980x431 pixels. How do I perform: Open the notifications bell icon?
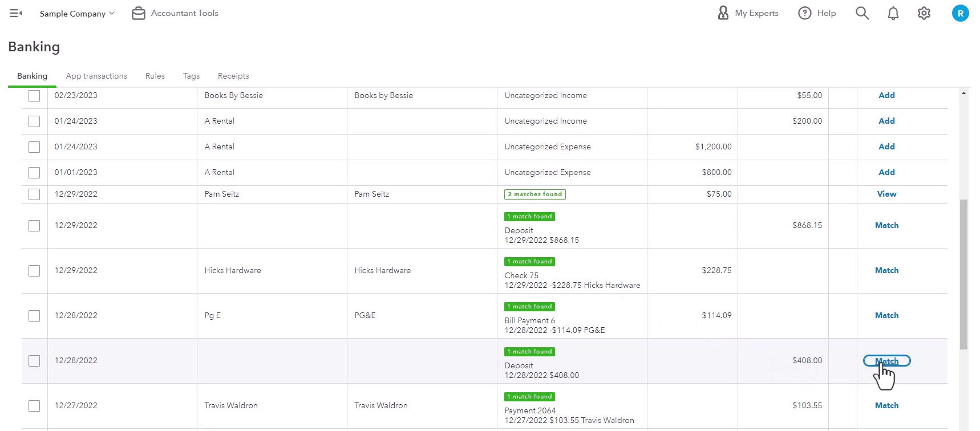tap(893, 13)
